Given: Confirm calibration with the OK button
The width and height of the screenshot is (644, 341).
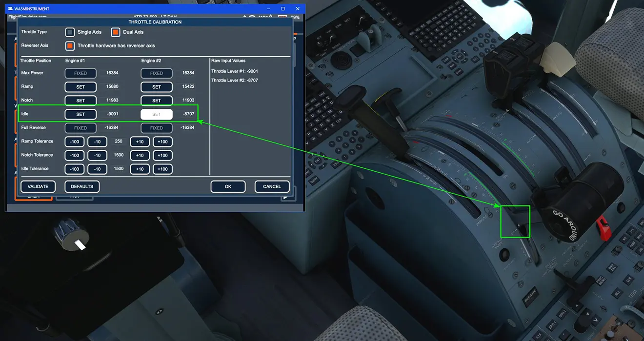Looking at the screenshot, I should (228, 186).
